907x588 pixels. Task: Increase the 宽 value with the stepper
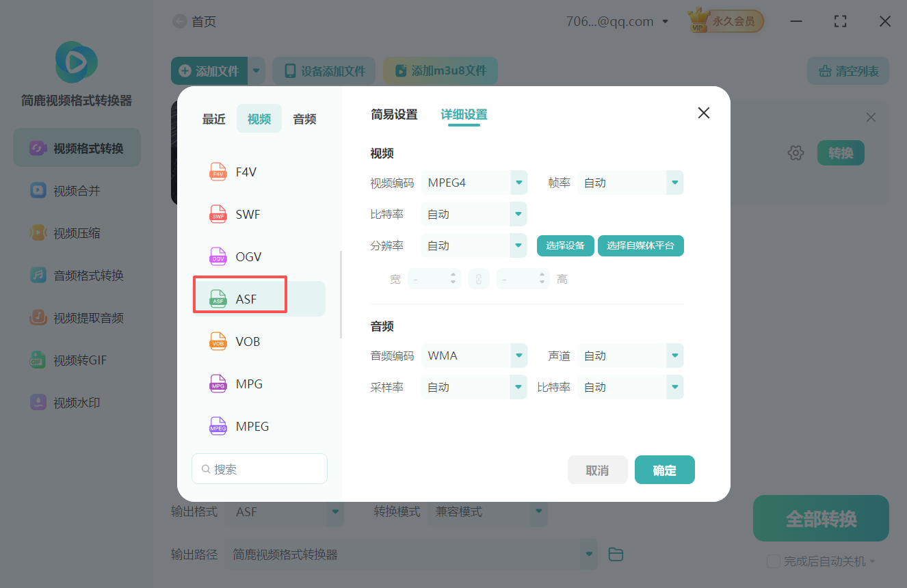point(453,275)
